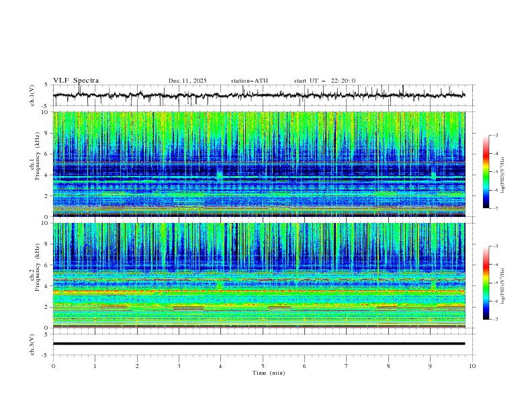Click the date text "Dec. 11, 2025"
The image size is (532, 411).
pyautogui.click(x=187, y=81)
